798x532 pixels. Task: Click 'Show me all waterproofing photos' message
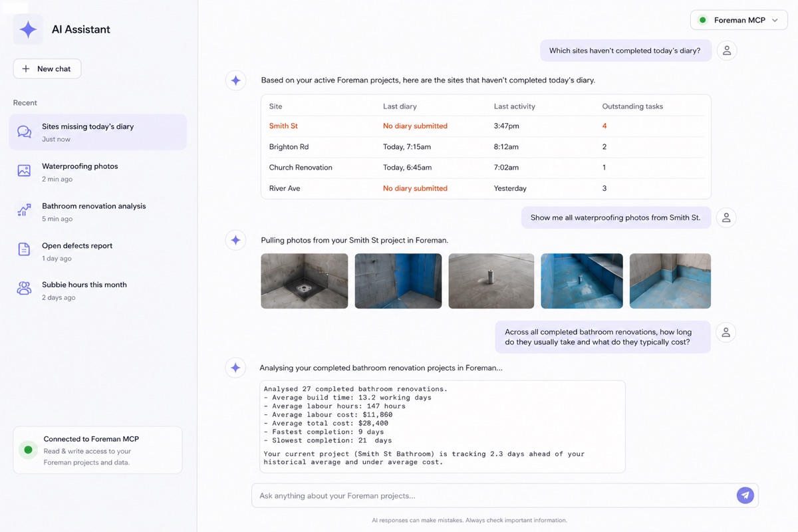(615, 217)
